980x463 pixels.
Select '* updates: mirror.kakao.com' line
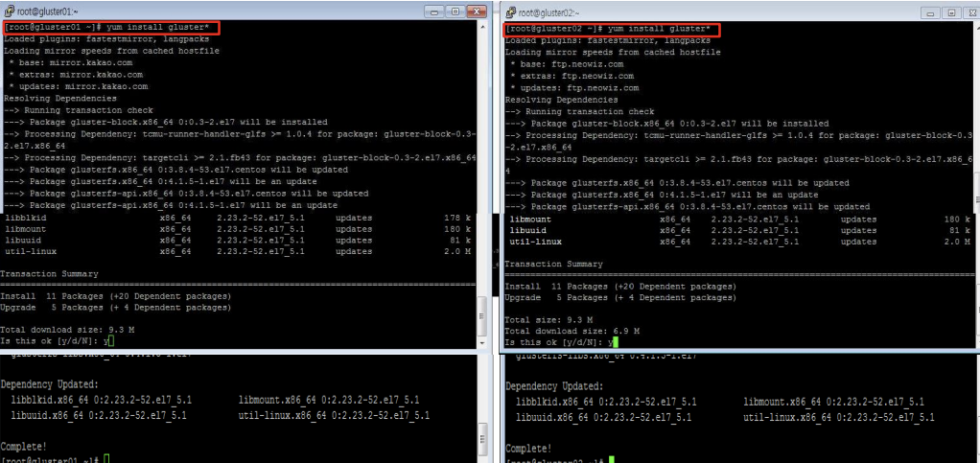[78, 86]
